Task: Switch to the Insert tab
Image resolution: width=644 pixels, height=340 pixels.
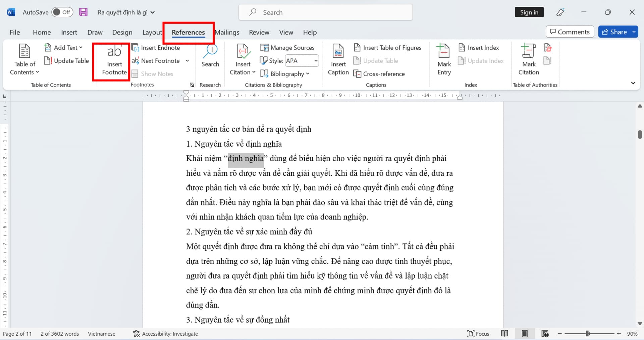Action: coord(69,32)
